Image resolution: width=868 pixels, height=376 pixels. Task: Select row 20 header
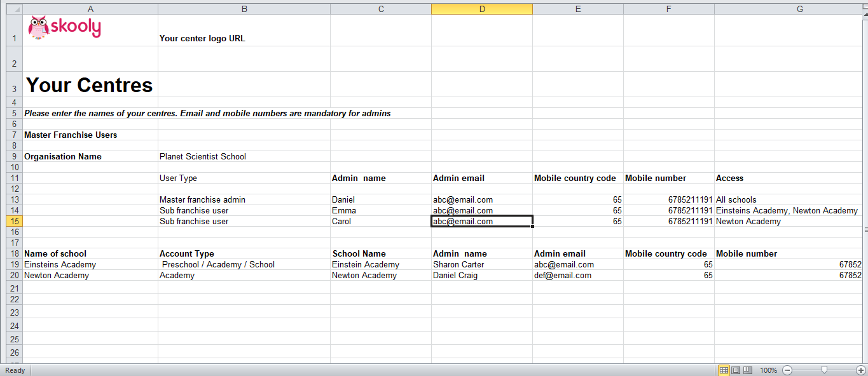(14, 275)
